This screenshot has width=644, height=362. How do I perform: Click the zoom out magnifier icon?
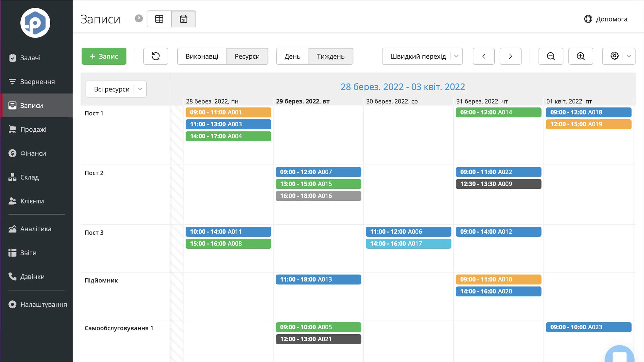tap(551, 56)
